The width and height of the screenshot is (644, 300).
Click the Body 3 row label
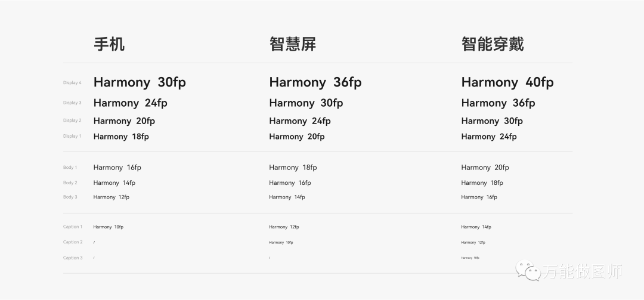70,197
